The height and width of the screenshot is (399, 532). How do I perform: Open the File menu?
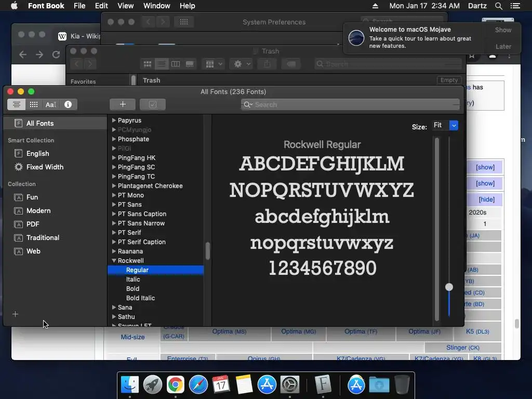(79, 6)
